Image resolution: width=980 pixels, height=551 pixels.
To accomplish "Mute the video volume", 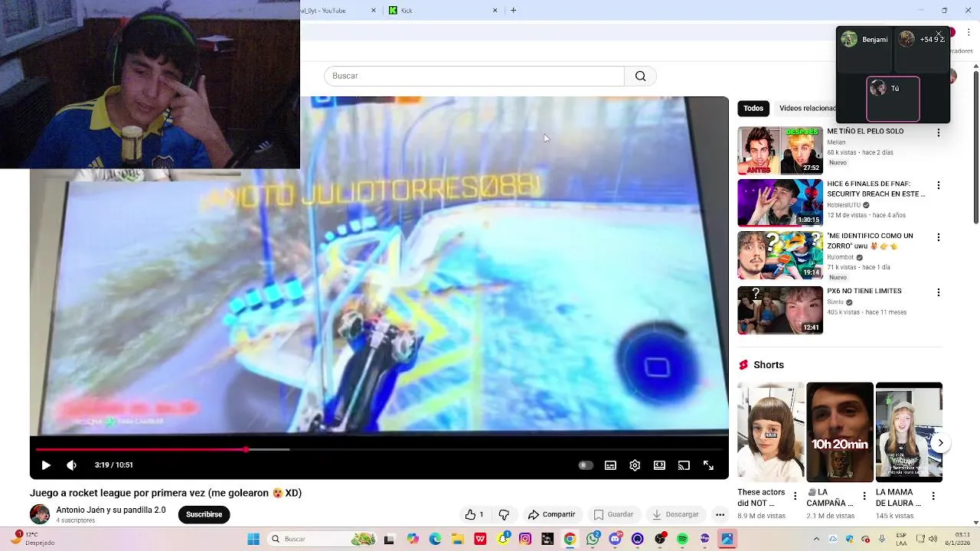I will tap(71, 465).
